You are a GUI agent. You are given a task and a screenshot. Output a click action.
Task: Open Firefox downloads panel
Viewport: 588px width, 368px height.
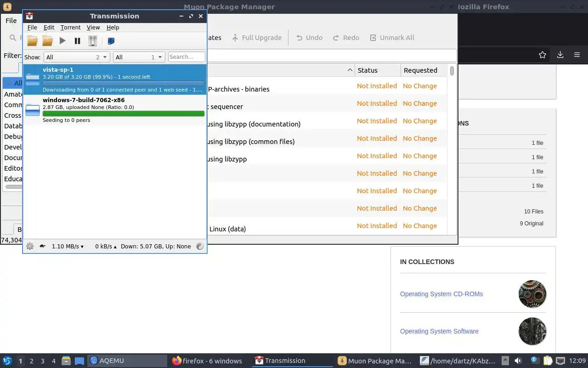(x=560, y=55)
